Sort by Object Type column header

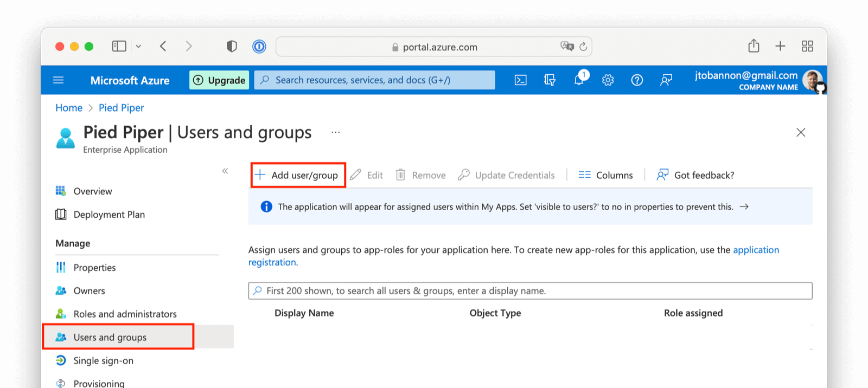tap(495, 313)
